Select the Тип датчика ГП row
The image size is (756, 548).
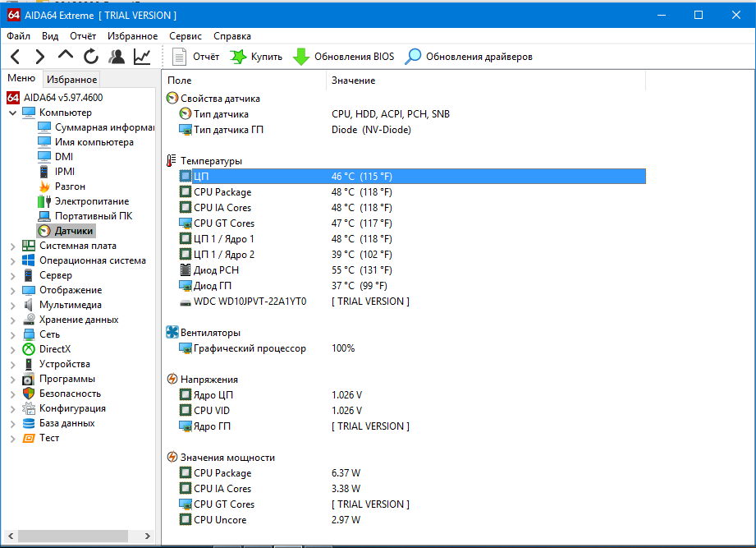(x=412, y=130)
